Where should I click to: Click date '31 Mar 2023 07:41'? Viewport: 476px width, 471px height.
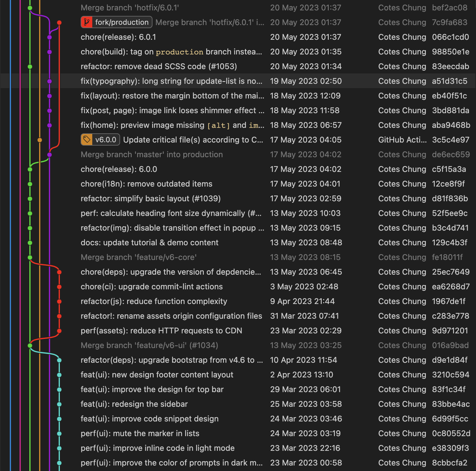(305, 316)
